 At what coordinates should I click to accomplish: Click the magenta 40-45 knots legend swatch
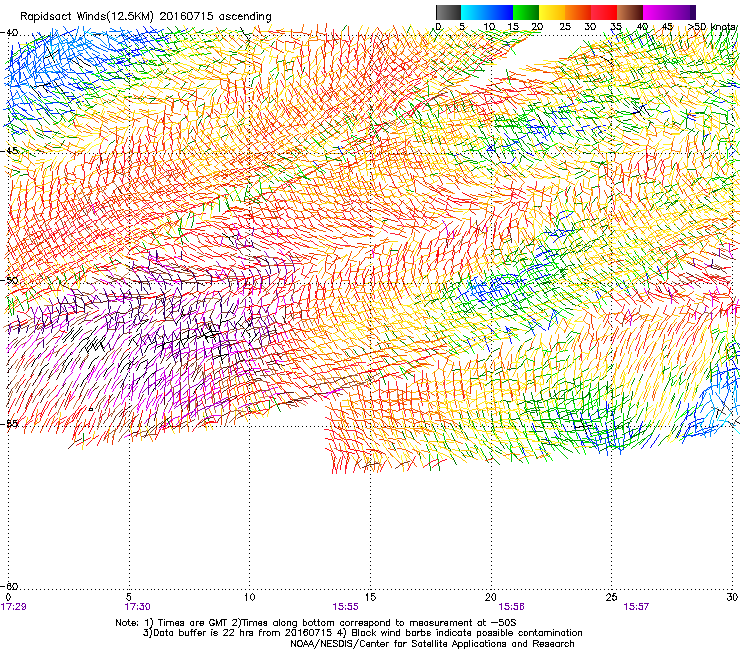(656, 12)
